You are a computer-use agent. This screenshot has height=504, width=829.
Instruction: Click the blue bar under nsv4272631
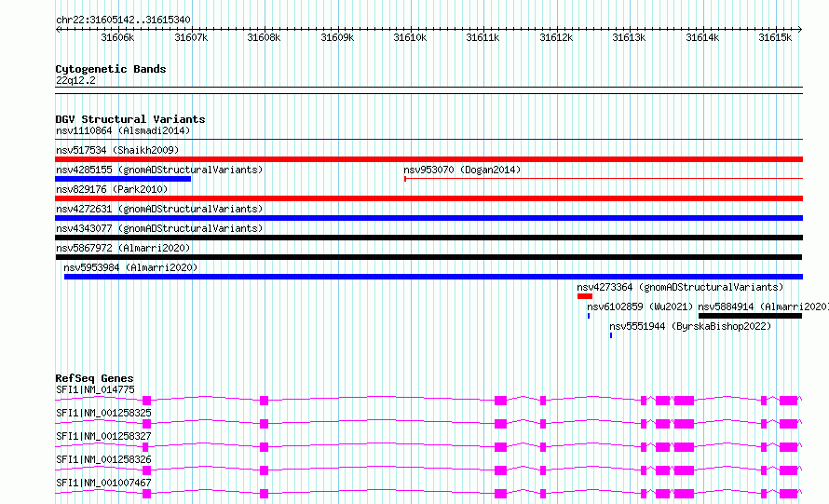428,218
